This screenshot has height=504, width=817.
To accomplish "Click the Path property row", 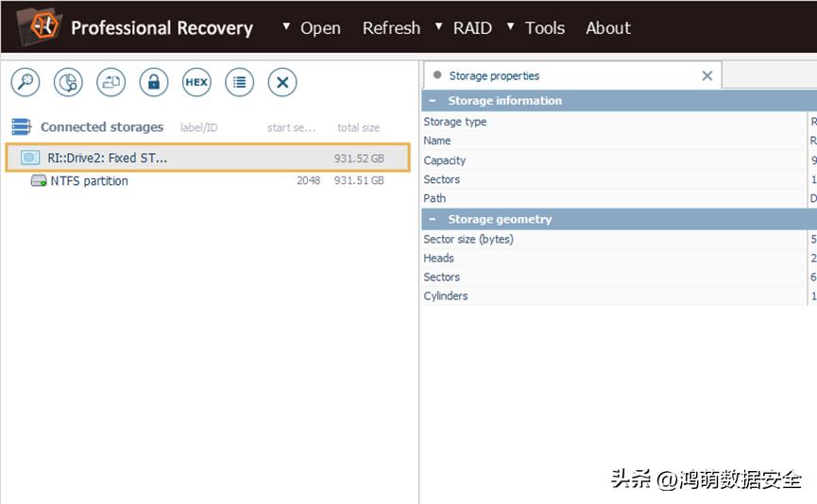I will [x=619, y=198].
